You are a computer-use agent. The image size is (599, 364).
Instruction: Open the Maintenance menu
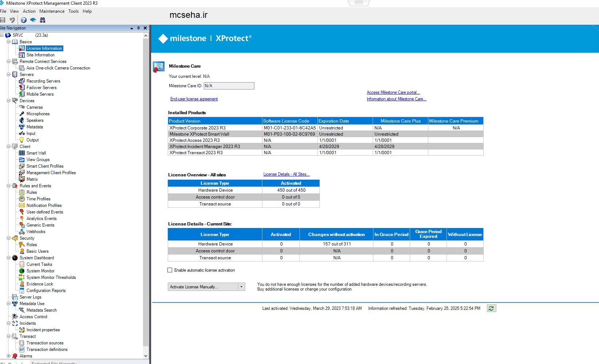[52, 11]
